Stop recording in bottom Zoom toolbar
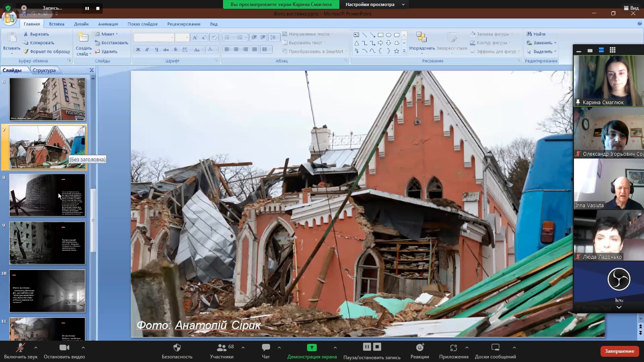 (x=377, y=347)
